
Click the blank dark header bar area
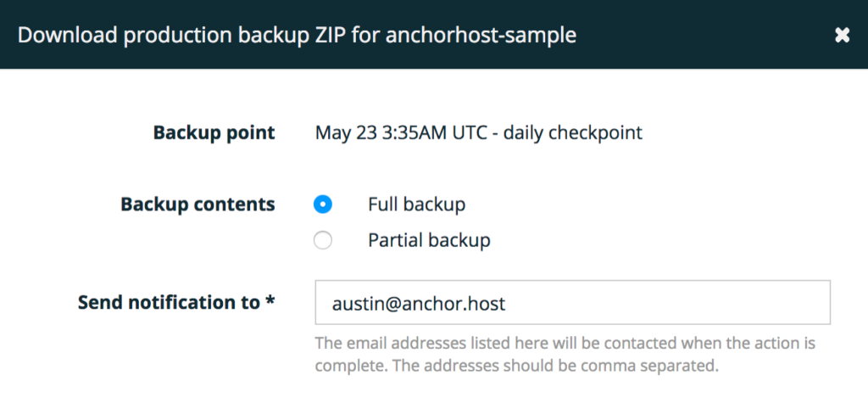(704, 35)
